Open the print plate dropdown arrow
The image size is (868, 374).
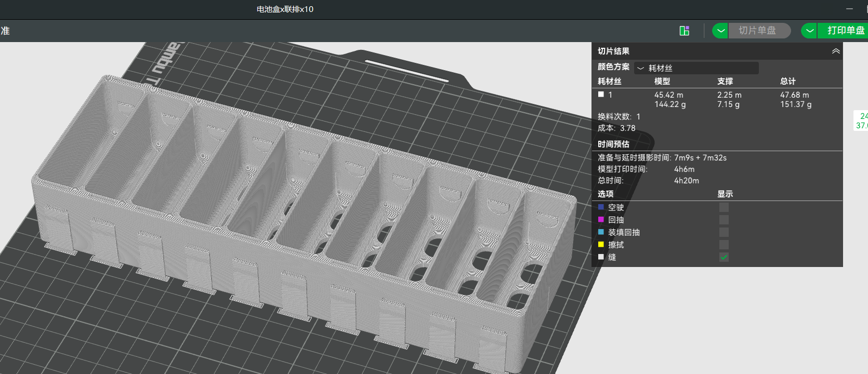click(x=809, y=31)
